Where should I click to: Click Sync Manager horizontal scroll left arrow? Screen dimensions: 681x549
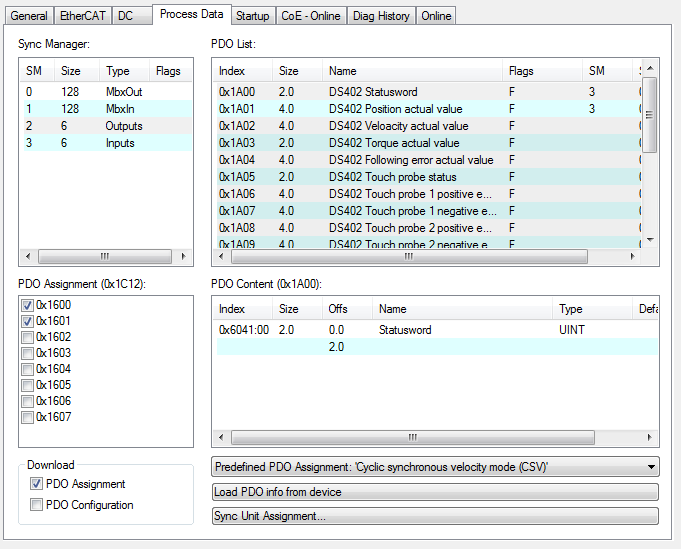tap(28, 256)
